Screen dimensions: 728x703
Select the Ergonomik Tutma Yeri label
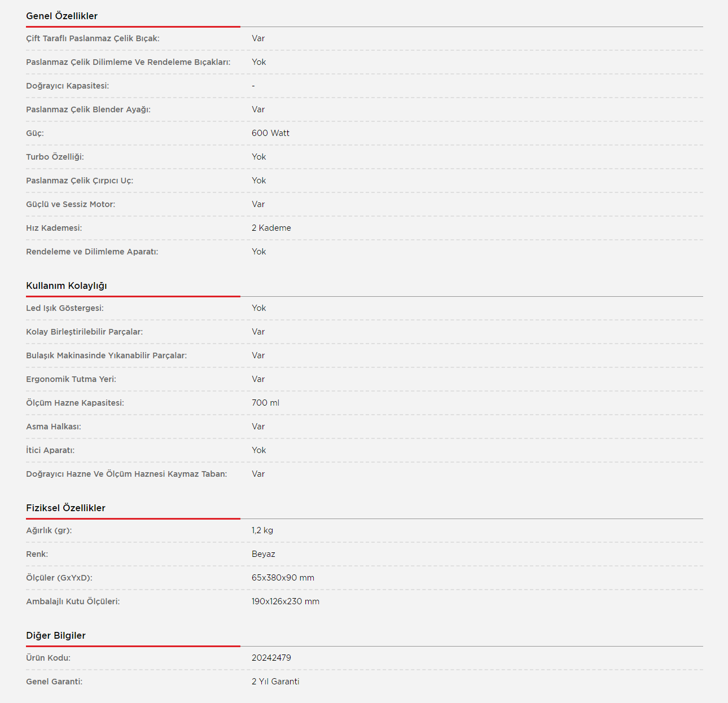71,379
